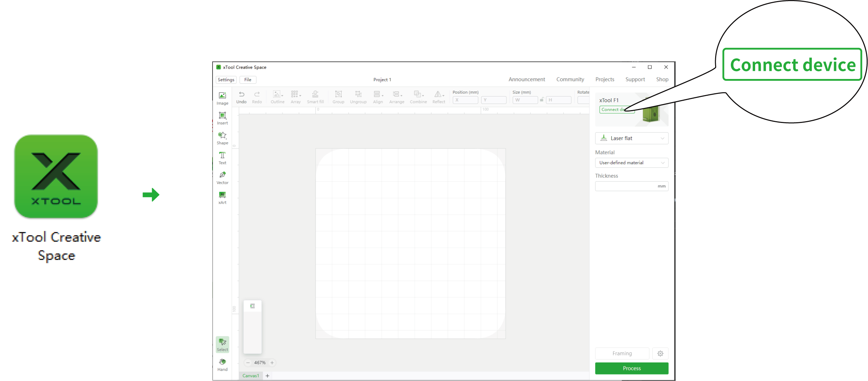Viewport: 868px width, 381px height.
Task: Zoom in with the plus icon
Action: [272, 362]
